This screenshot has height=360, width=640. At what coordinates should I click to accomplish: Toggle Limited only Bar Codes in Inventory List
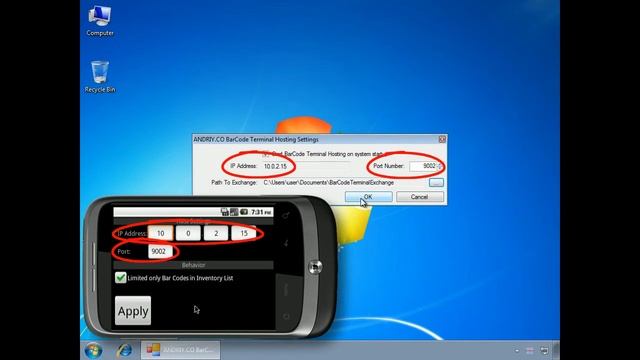(120, 278)
